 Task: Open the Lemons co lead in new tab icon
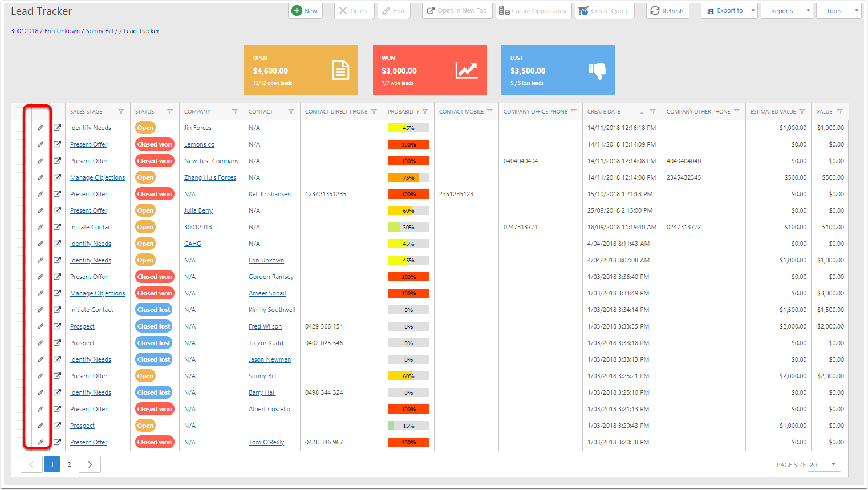pyautogui.click(x=57, y=144)
